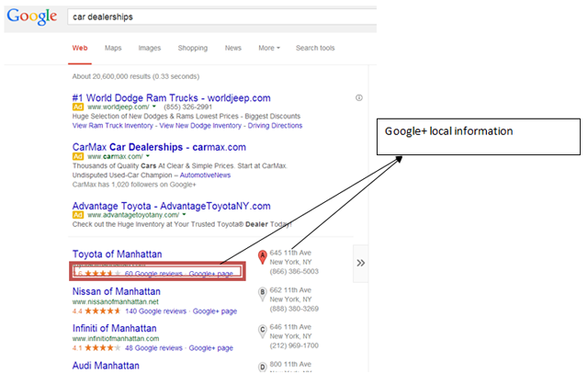Open Infiniti of Manhattan listing
588x373 pixels.
114,328
